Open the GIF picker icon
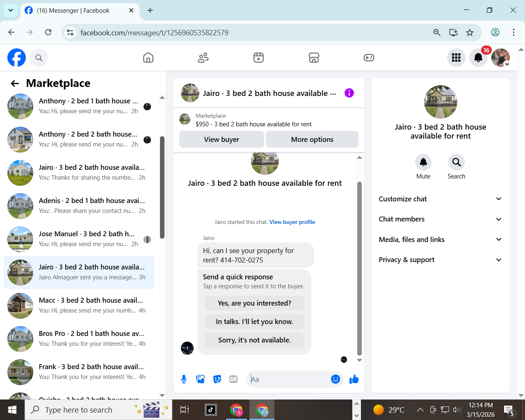Screen dimensions: 525x420 [234, 379]
